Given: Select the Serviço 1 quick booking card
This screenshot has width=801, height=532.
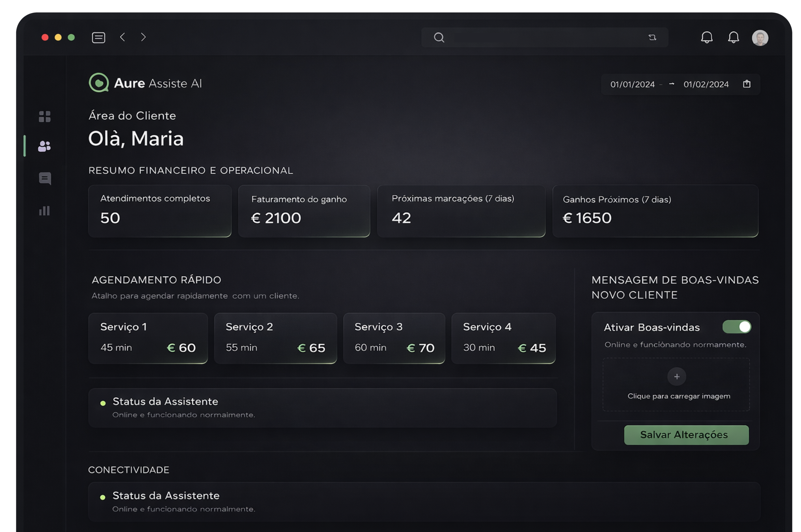Looking at the screenshot, I should point(148,338).
